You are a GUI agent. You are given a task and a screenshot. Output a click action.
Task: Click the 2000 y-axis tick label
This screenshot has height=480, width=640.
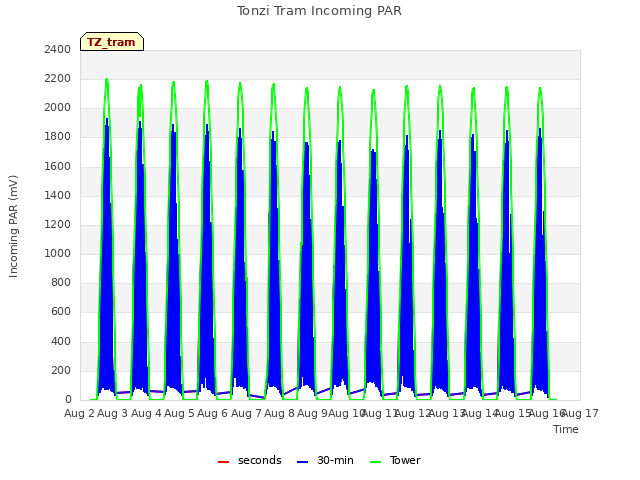pos(58,108)
